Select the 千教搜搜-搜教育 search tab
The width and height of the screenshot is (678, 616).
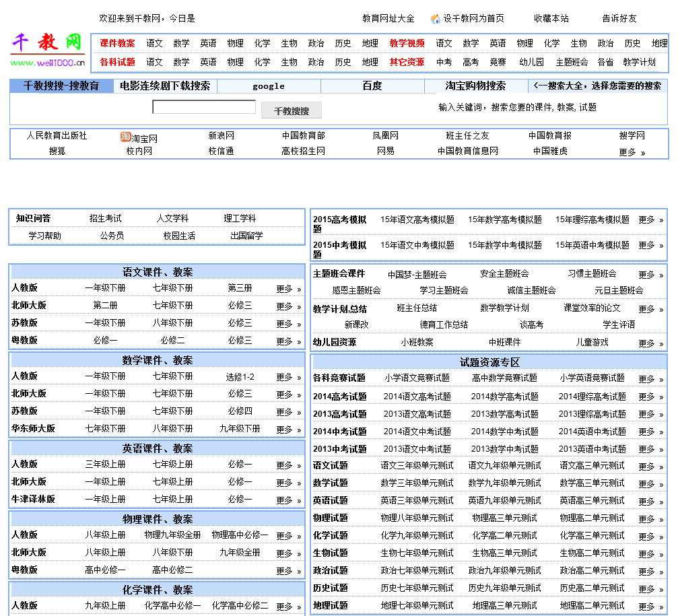[x=61, y=86]
